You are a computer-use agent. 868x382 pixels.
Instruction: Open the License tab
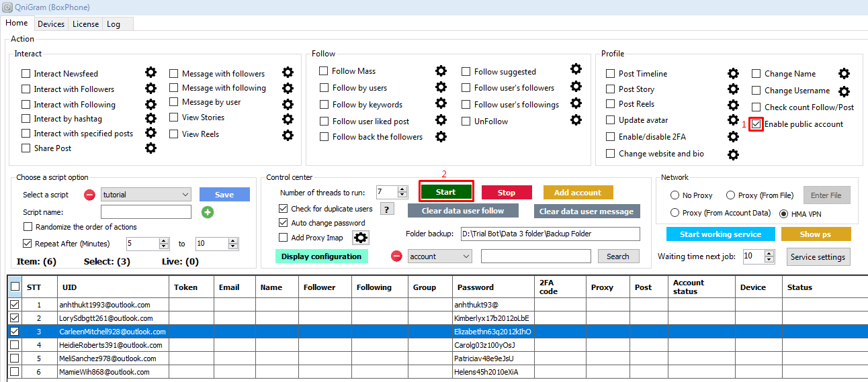point(85,24)
